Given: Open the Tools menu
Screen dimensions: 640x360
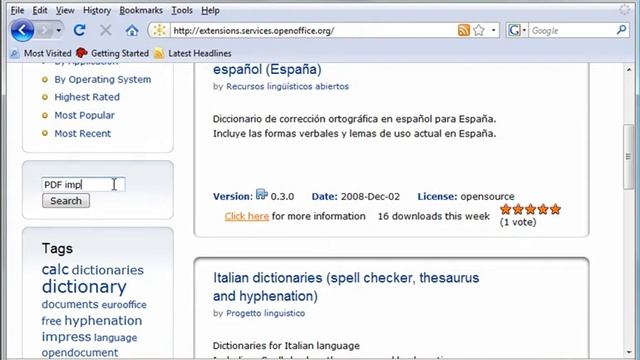Looking at the screenshot, I should pyautogui.click(x=182, y=10).
